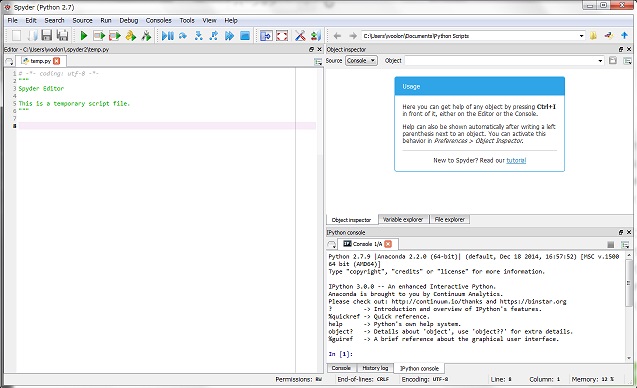Close the Console 1/A tab

click(x=388, y=244)
